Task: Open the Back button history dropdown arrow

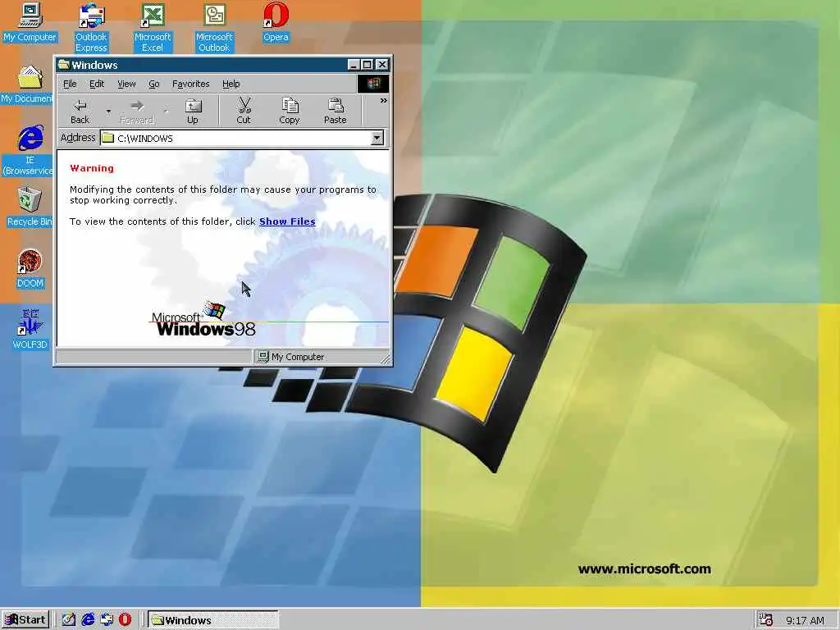Action: coord(108,112)
